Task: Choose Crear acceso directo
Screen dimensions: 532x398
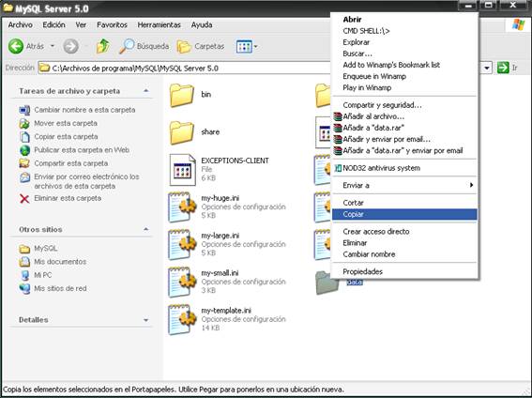Action: point(404,232)
